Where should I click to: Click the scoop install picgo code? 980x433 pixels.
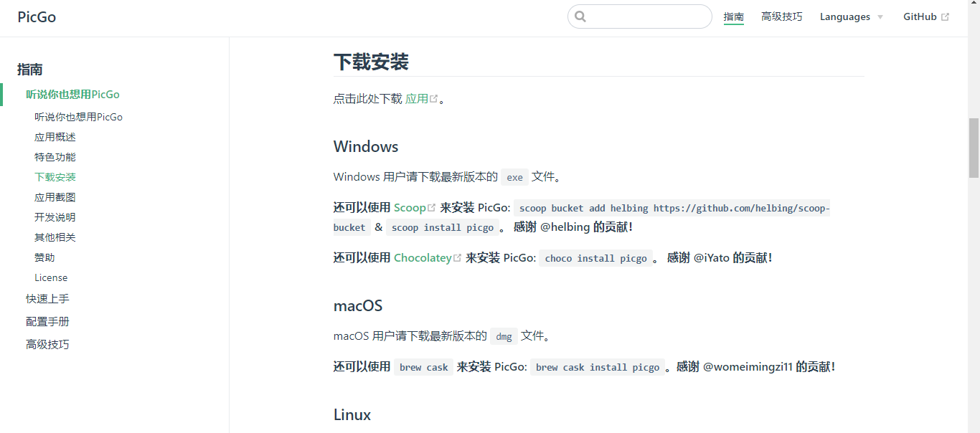[x=443, y=228]
